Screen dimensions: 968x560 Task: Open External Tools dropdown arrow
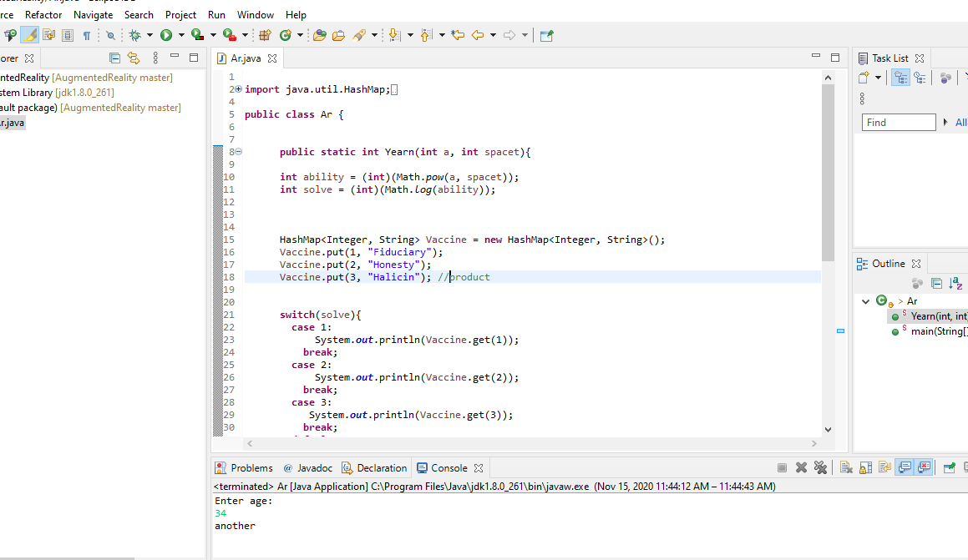(245, 35)
